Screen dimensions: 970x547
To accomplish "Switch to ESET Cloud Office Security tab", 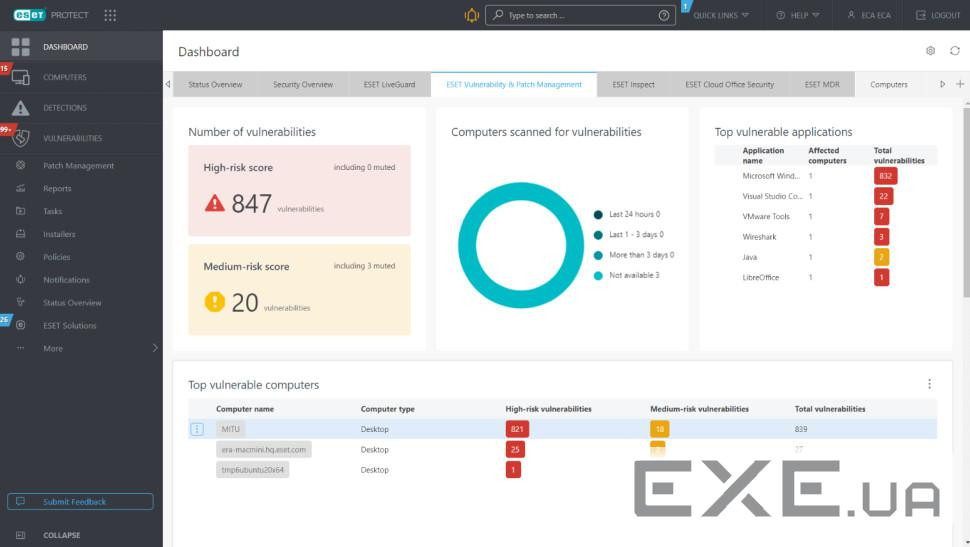I will click(729, 84).
